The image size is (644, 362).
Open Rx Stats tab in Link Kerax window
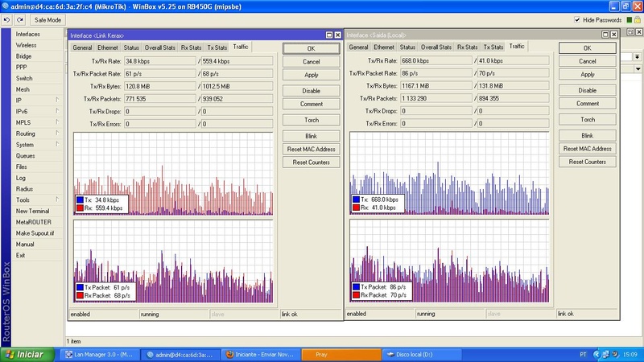(191, 47)
